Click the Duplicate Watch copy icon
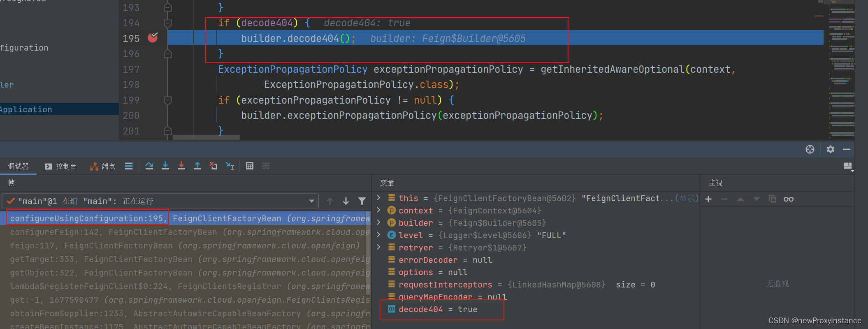868x329 pixels. click(x=773, y=199)
